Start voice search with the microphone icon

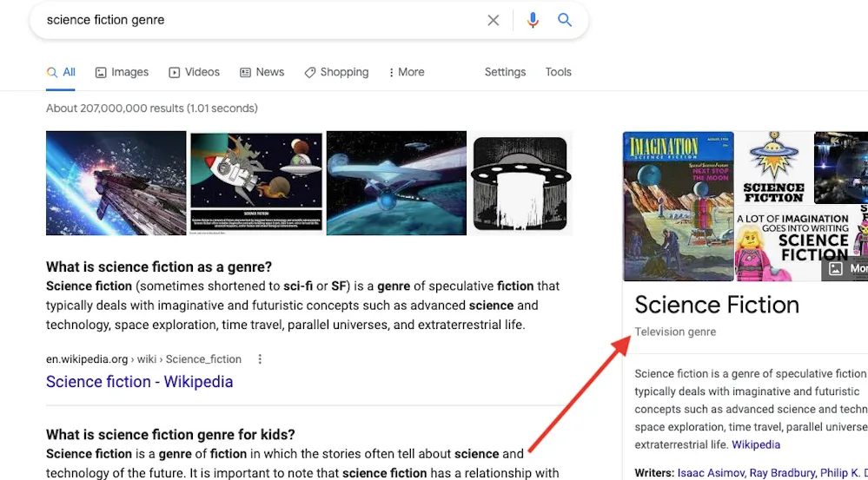tap(533, 20)
